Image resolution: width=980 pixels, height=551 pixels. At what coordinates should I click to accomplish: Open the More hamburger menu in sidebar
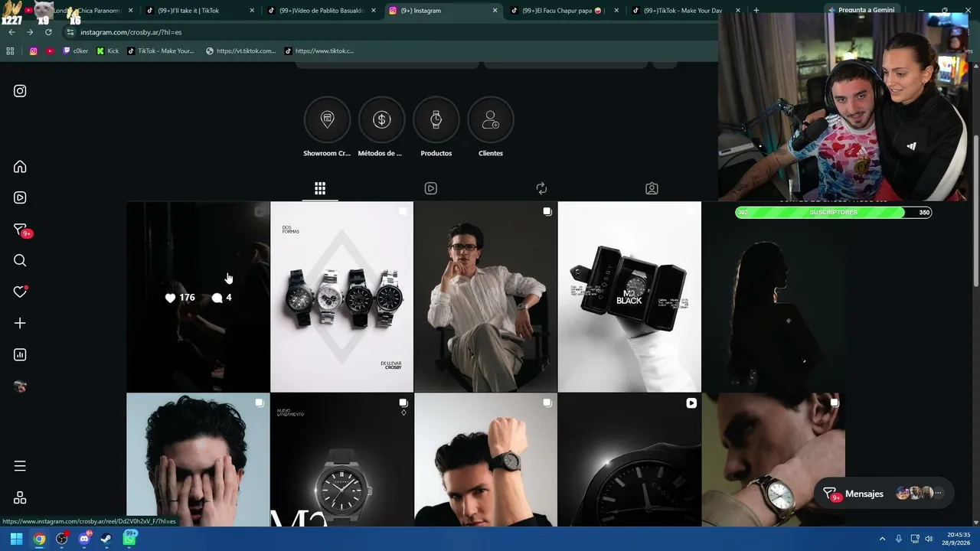pos(20,466)
